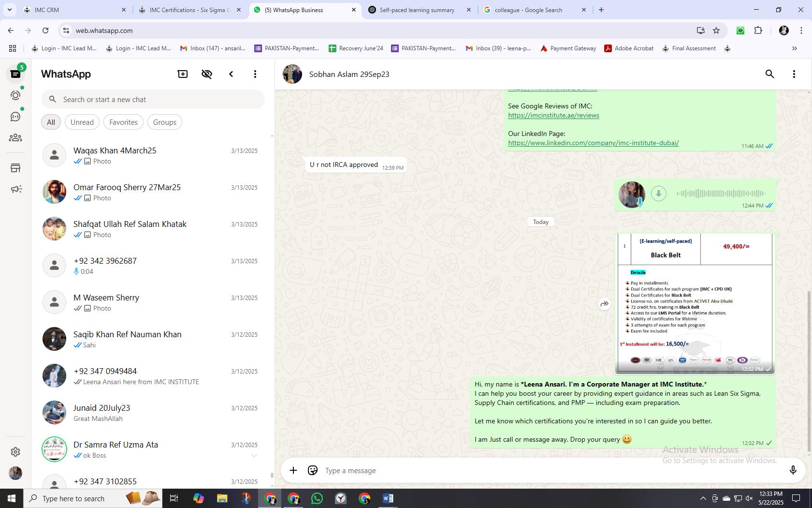Viewport: 812px width, 508px height.
Task: Select the All chats filter
Action: (x=51, y=122)
